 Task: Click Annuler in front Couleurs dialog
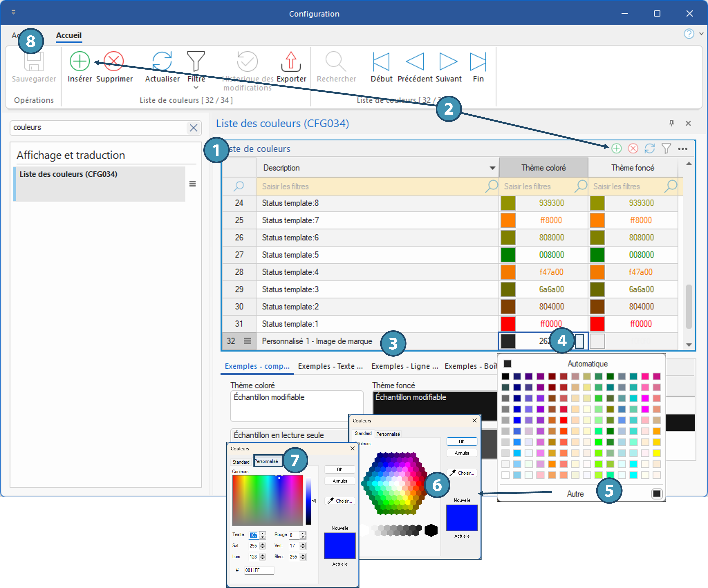(x=340, y=481)
